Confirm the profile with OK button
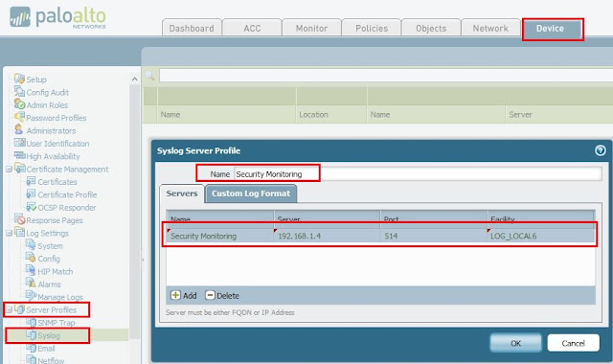613x364 pixels. click(515, 343)
